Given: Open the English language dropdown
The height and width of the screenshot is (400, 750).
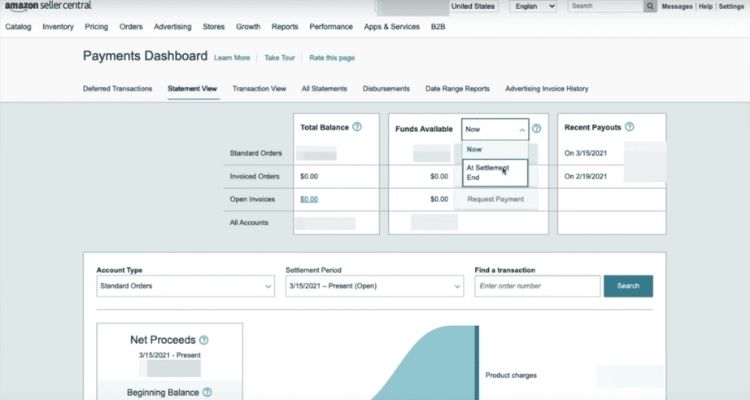Looking at the screenshot, I should (533, 6).
